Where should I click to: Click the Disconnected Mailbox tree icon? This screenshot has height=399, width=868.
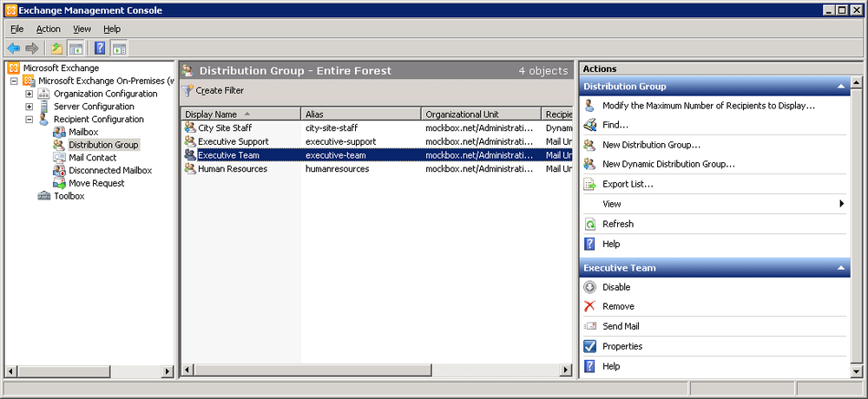coord(59,171)
